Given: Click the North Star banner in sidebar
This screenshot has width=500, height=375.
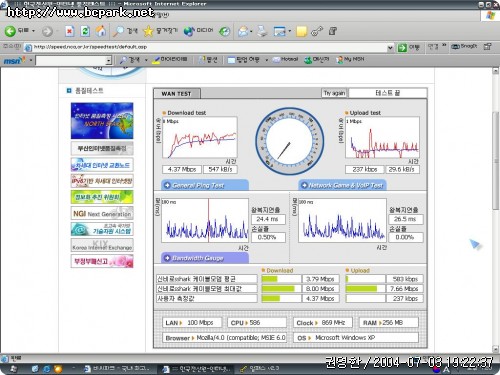Looking at the screenshot, I should coord(102,121).
